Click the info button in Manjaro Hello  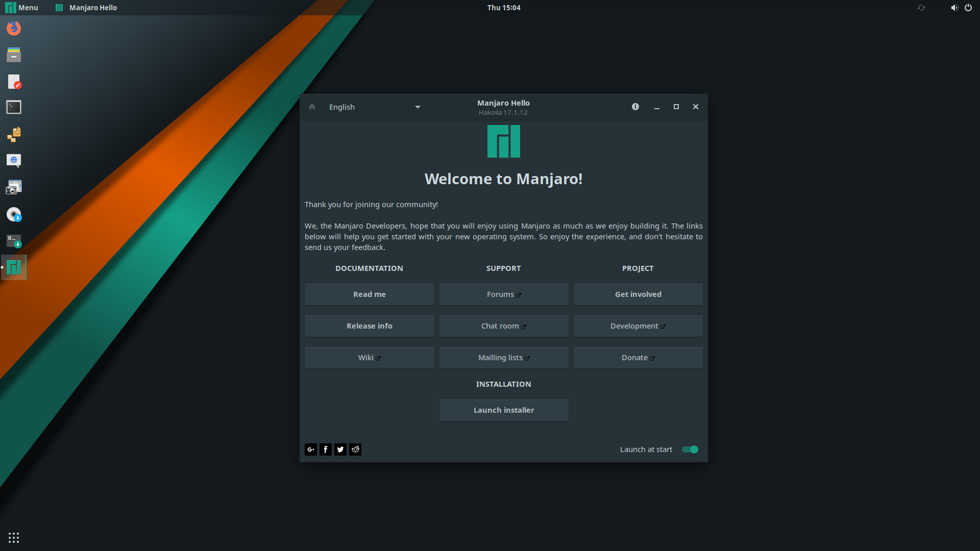(x=635, y=106)
